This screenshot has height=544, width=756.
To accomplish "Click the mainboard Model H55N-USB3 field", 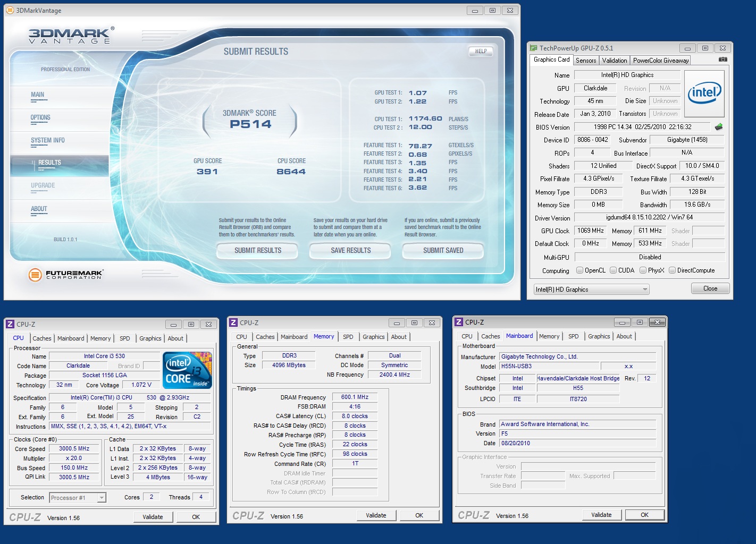I will (x=548, y=367).
